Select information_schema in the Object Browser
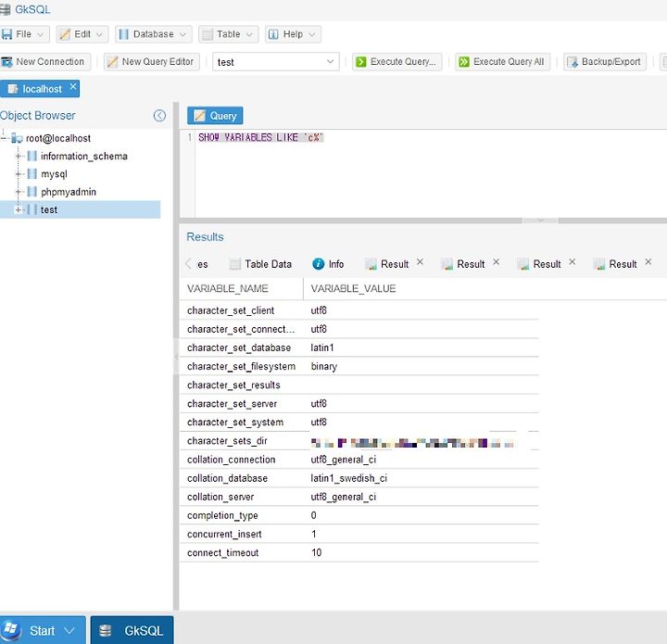 (x=83, y=156)
